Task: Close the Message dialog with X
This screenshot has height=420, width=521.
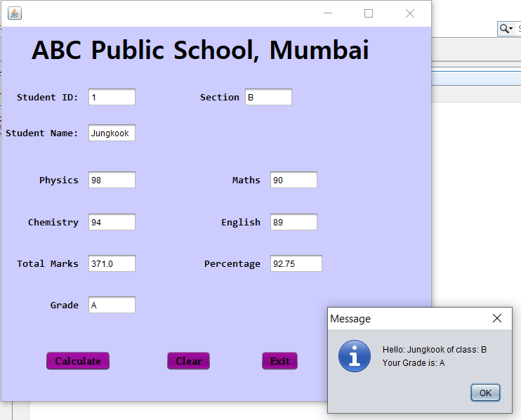Action: click(497, 318)
